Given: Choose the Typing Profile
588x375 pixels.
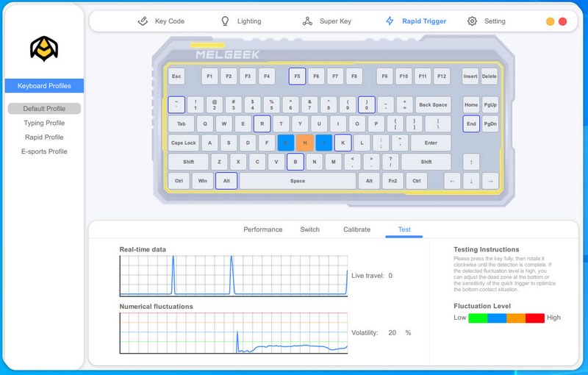Looking at the screenshot, I should point(44,123).
